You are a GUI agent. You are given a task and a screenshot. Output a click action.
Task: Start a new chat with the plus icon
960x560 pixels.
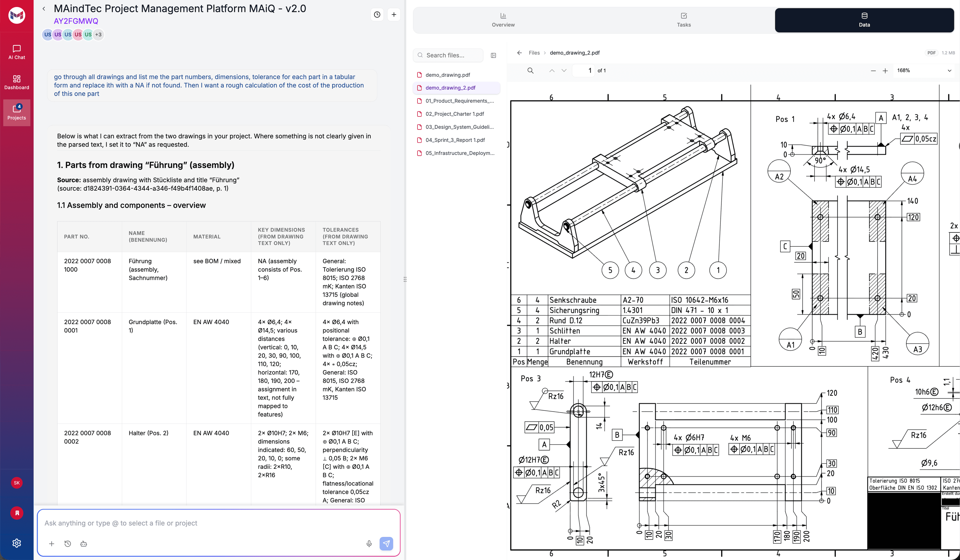pos(393,14)
